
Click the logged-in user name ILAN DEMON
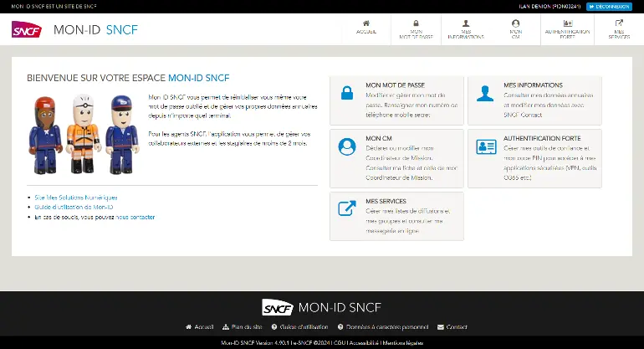click(550, 7)
